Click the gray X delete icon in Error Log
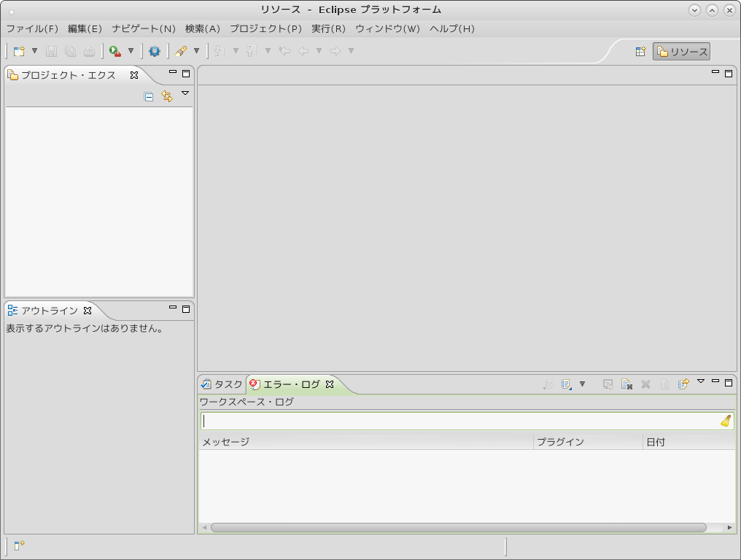741x560 pixels. (645, 384)
